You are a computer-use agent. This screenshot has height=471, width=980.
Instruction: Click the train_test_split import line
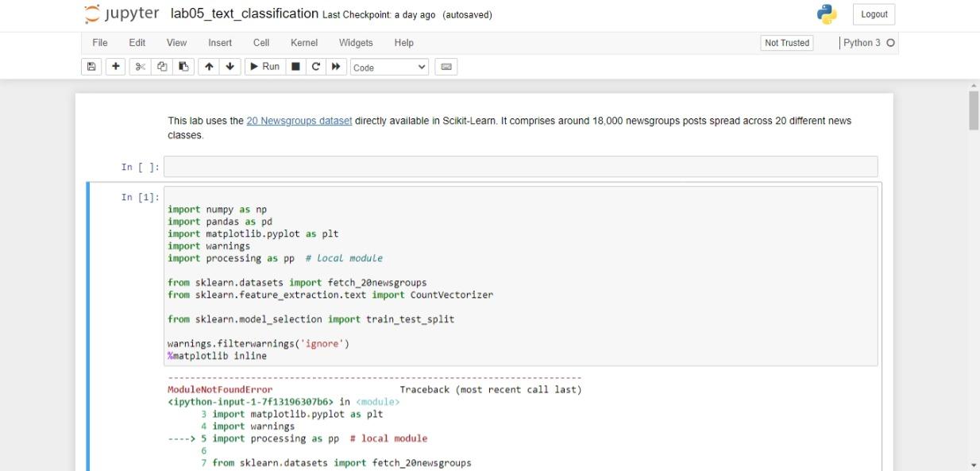coord(311,319)
